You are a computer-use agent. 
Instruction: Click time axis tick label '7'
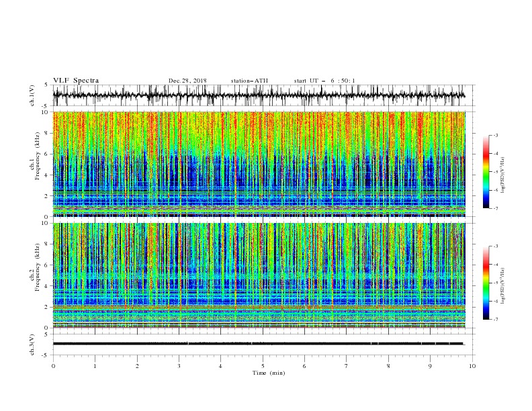click(x=347, y=366)
